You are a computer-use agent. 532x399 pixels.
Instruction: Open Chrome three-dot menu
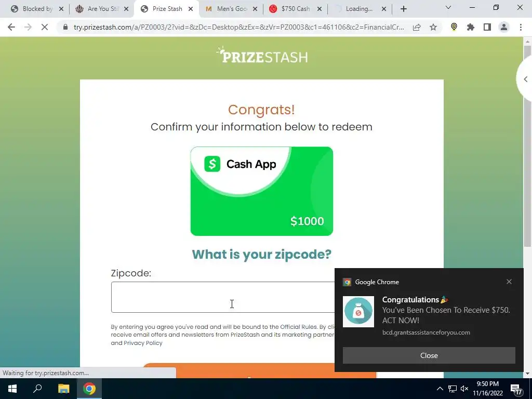coord(521,27)
